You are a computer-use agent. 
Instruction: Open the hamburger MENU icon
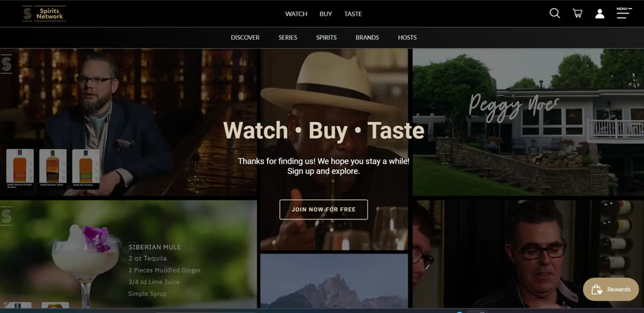(x=624, y=13)
